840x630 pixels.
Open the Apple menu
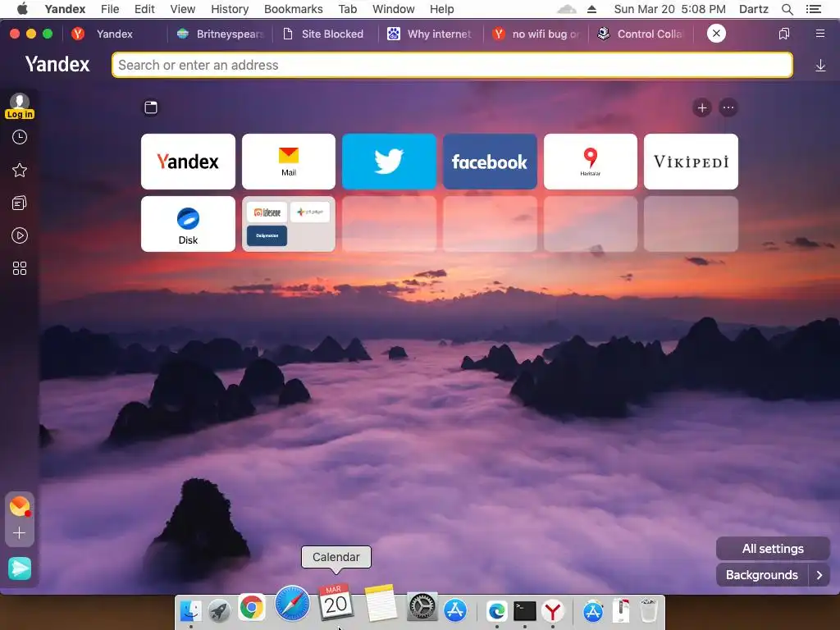pos(22,9)
